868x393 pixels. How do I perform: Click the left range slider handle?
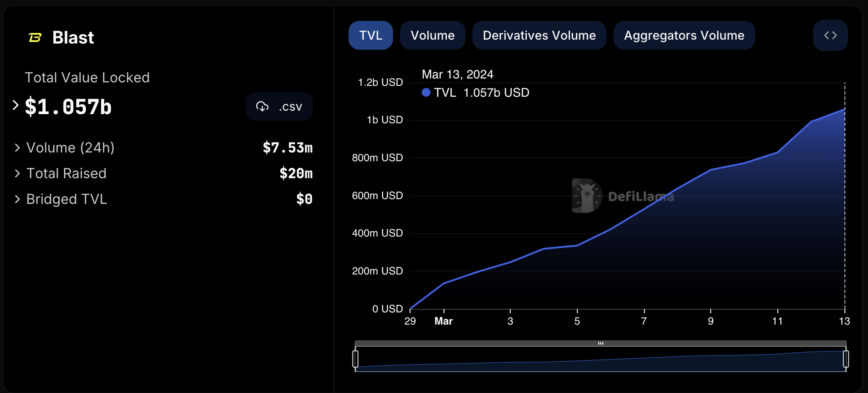pyautogui.click(x=356, y=359)
